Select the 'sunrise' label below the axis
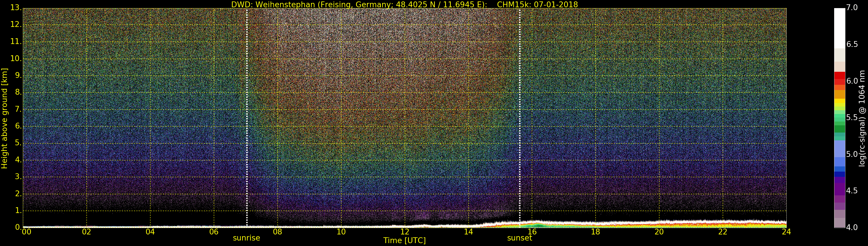 click(x=246, y=238)
